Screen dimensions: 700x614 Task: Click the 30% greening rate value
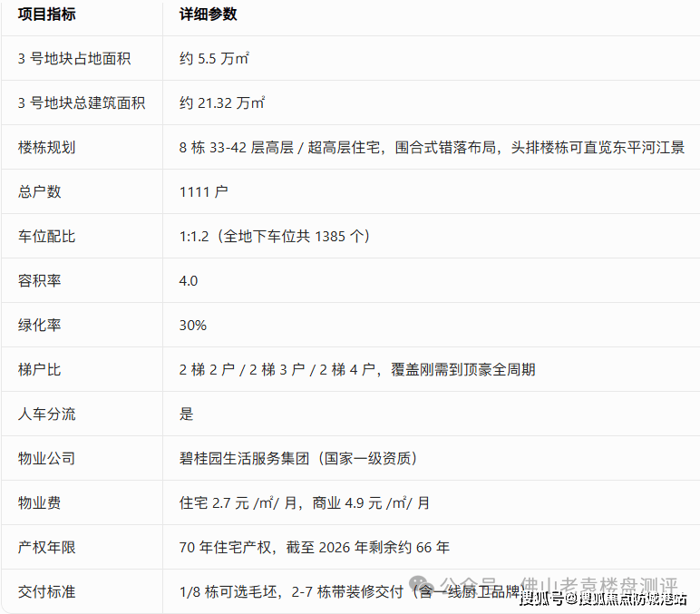pyautogui.click(x=193, y=325)
